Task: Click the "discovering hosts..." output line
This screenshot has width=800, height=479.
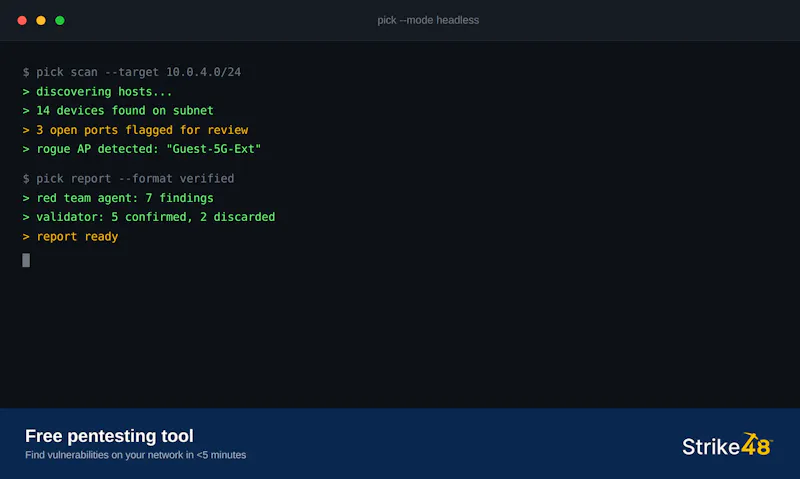Action: [97, 92]
